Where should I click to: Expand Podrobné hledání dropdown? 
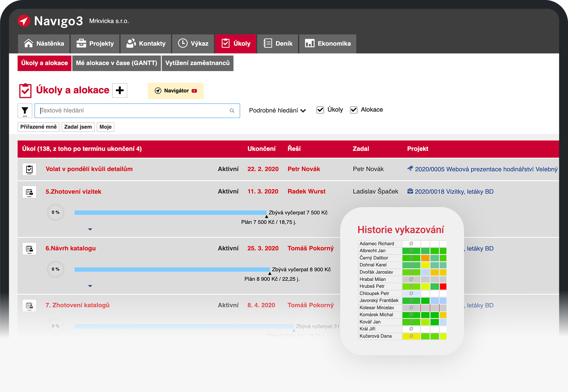[277, 110]
